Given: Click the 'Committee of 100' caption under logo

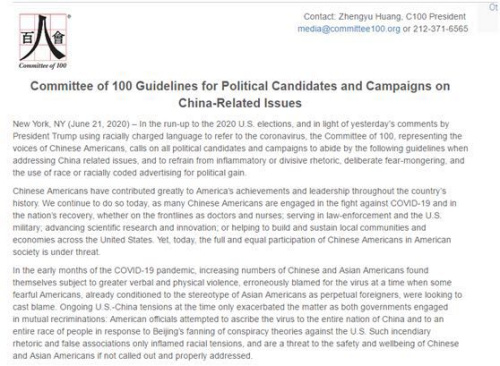Looking at the screenshot, I should (x=43, y=66).
